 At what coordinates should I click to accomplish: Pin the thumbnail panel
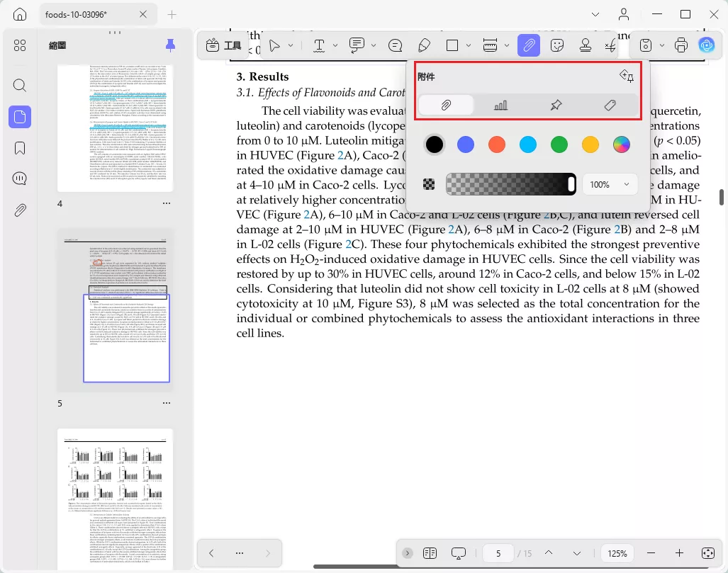(170, 45)
